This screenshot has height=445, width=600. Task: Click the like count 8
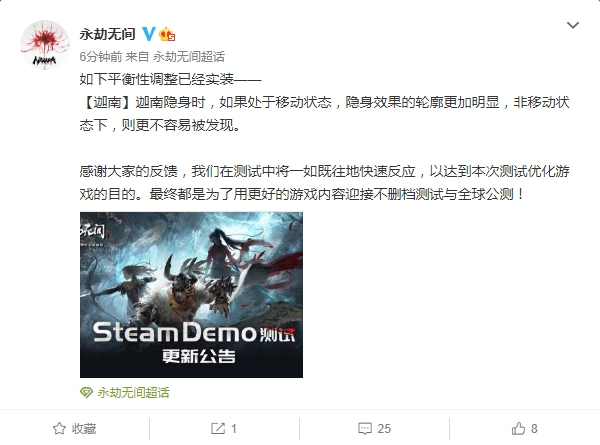coord(534,429)
